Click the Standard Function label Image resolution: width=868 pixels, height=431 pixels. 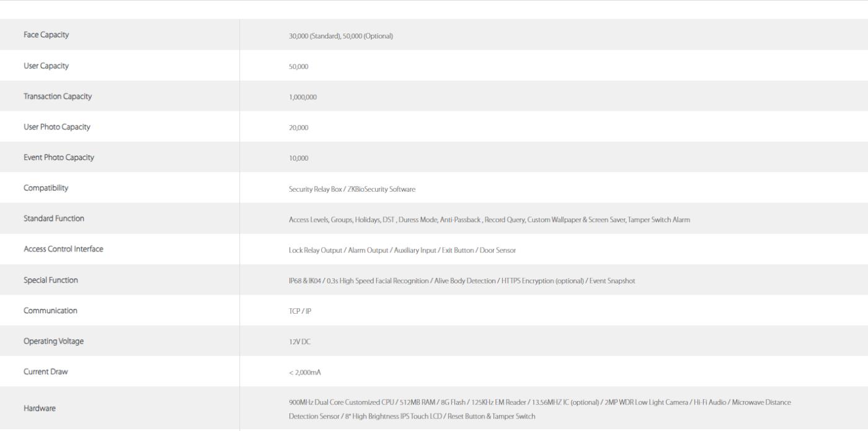click(54, 218)
